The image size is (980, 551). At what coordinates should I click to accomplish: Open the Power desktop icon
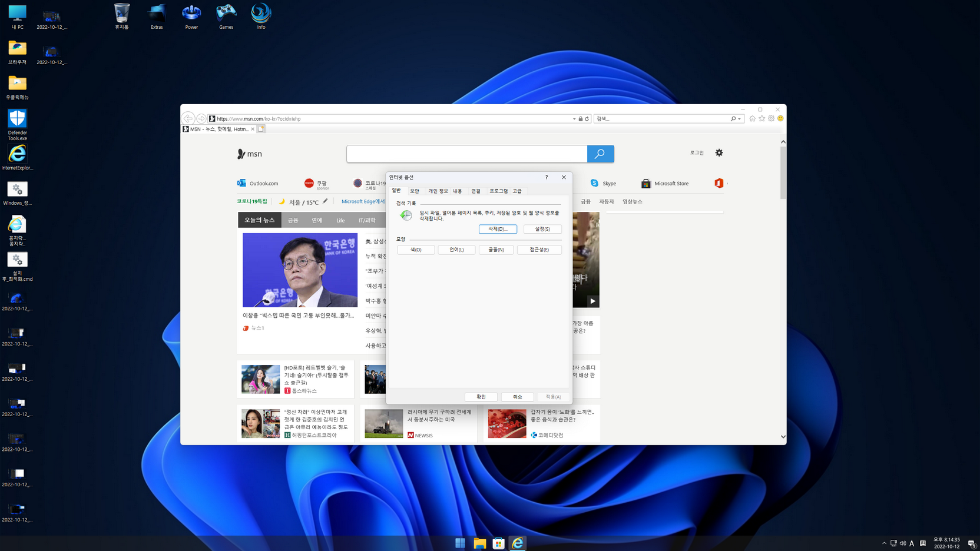[x=191, y=16]
